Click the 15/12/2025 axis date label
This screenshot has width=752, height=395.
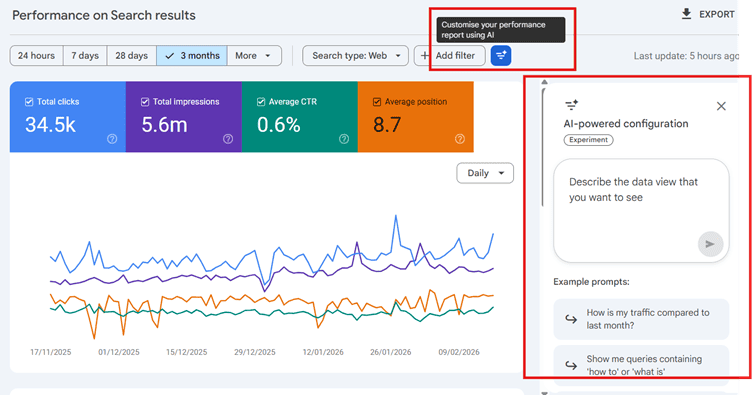coord(187,352)
